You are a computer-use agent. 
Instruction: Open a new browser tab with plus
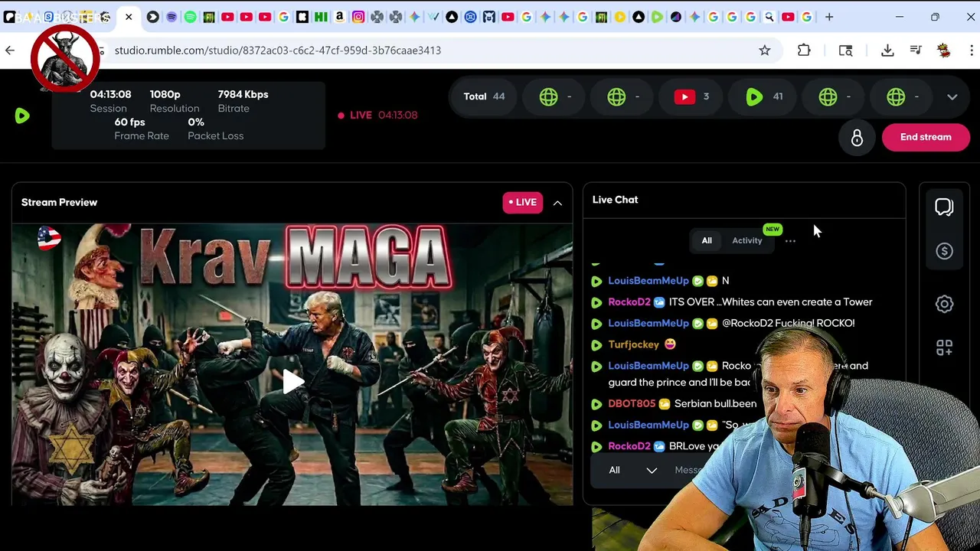[828, 17]
